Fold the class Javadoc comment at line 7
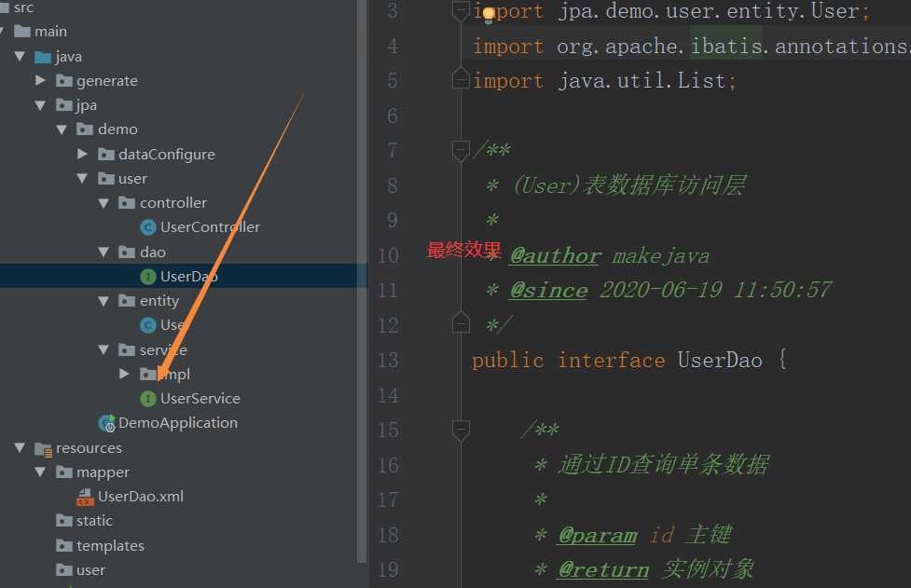 pos(461,151)
